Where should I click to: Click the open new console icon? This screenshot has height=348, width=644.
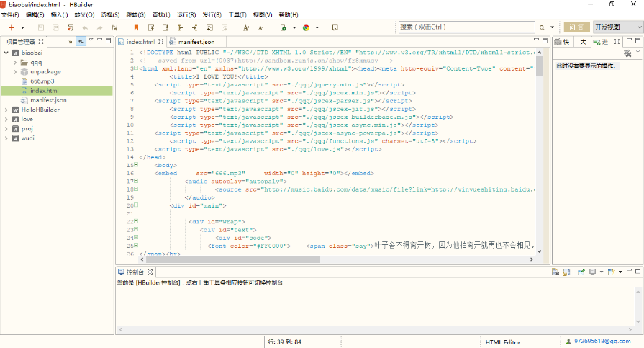(611, 272)
